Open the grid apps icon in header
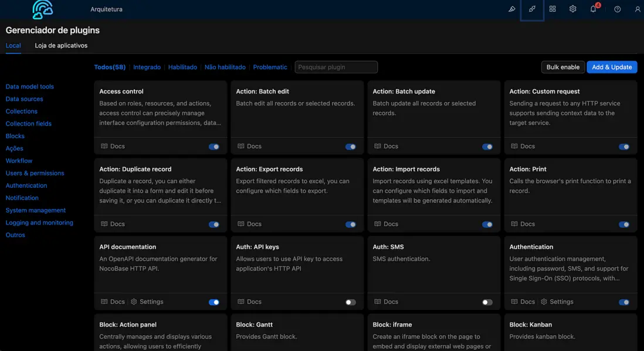Image resolution: width=644 pixels, height=351 pixels. pyautogui.click(x=553, y=9)
